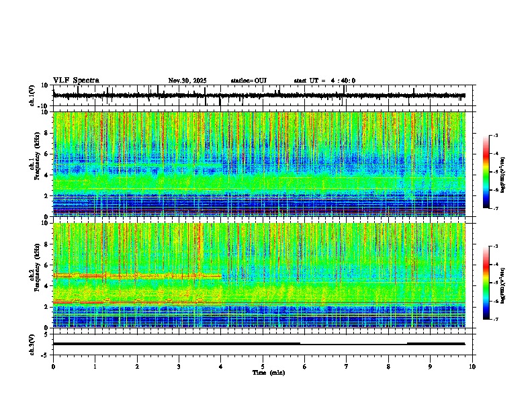532x411 pixels.
Task: Click time tick label 1
Action: tap(95, 367)
